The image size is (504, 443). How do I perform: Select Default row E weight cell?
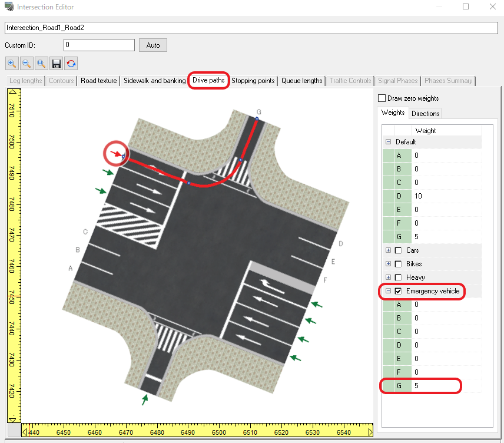[x=446, y=210]
